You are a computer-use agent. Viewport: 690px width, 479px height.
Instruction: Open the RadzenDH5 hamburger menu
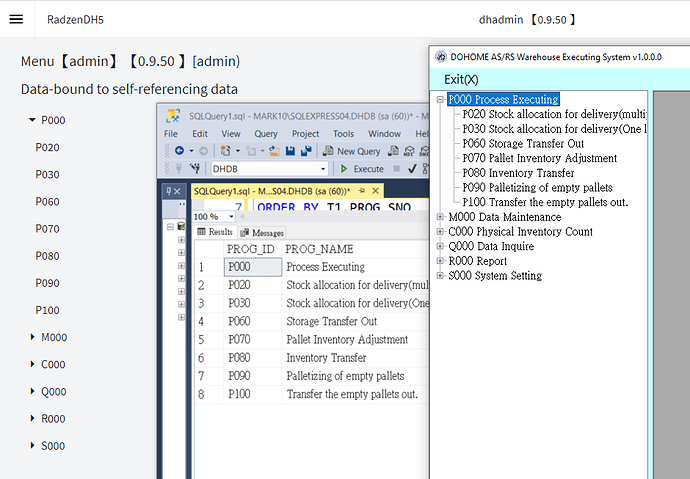pyautogui.click(x=16, y=19)
